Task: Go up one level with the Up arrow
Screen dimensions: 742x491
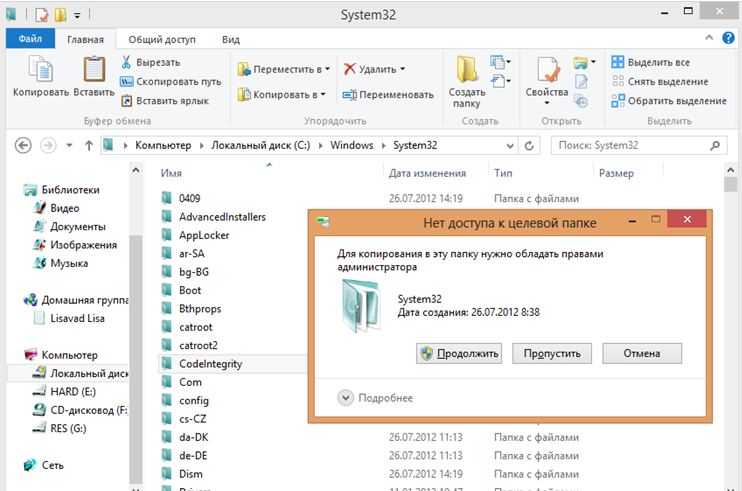Action: click(89, 145)
